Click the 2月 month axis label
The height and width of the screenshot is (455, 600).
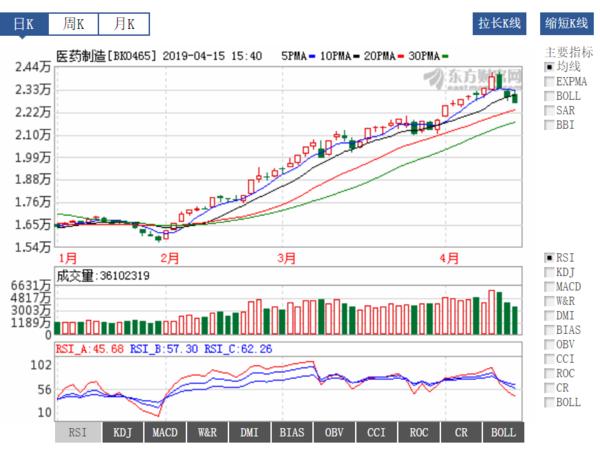(170, 258)
